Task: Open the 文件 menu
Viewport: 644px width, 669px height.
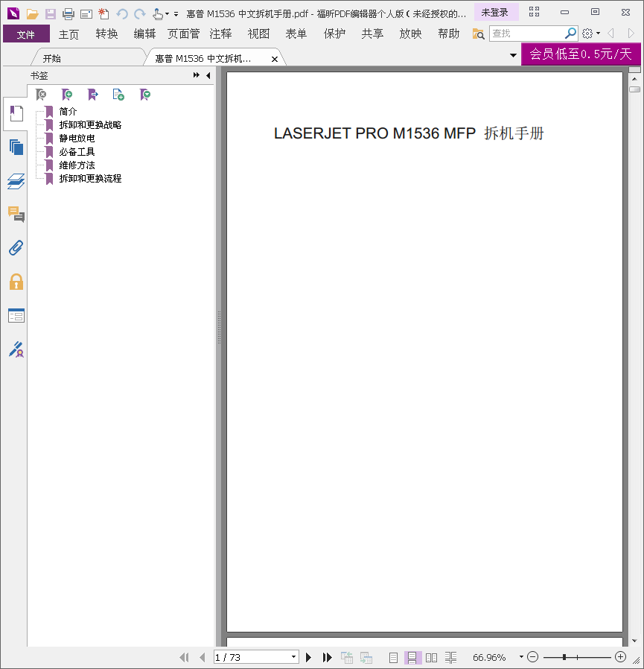Action: pos(26,34)
